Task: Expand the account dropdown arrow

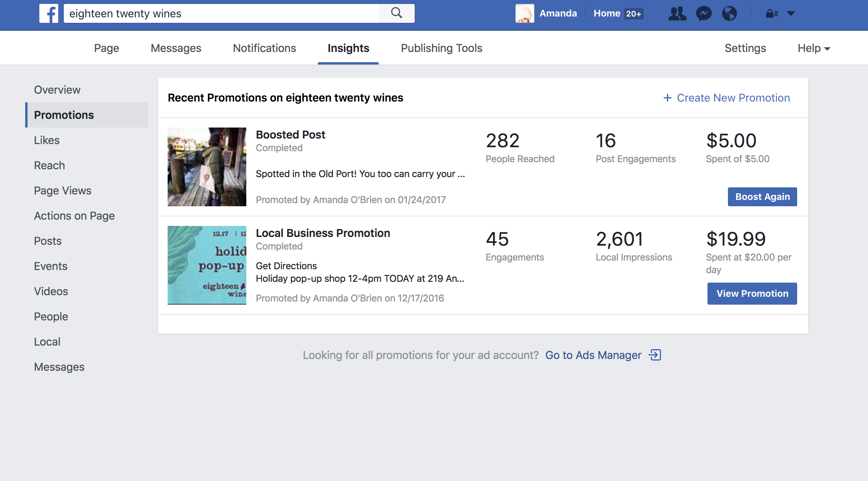Action: point(791,13)
